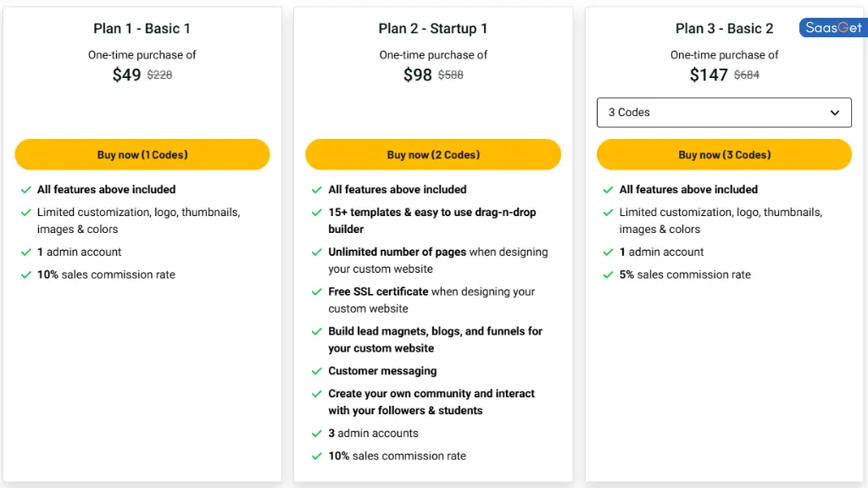Viewport: 868px width, 488px height.
Task: Click Buy now (1 Codes) button
Action: pyautogui.click(x=142, y=154)
